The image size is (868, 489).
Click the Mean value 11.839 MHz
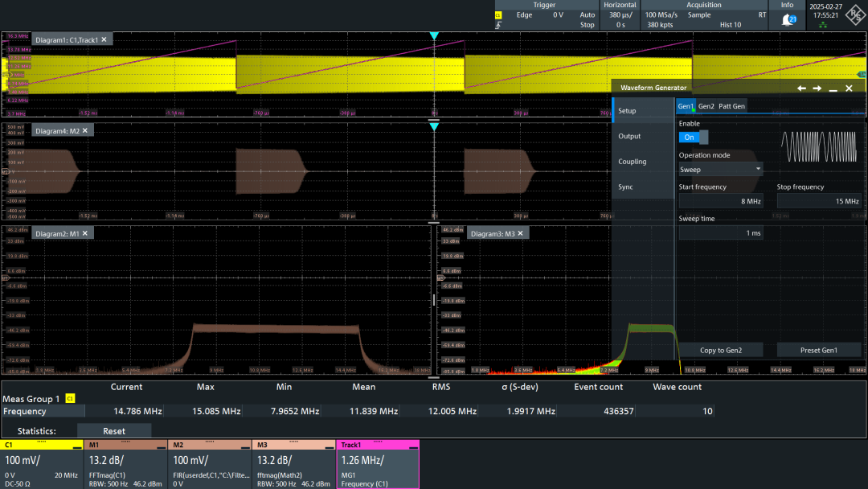click(x=374, y=412)
